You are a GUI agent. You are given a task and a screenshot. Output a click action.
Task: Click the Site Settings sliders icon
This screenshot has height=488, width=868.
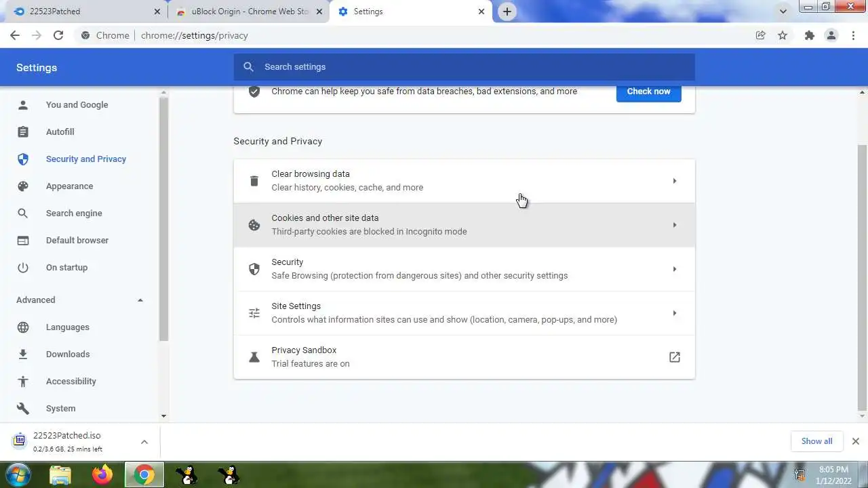[254, 313]
